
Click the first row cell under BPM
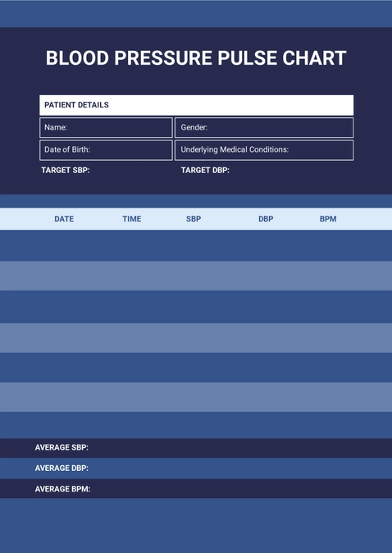point(328,245)
